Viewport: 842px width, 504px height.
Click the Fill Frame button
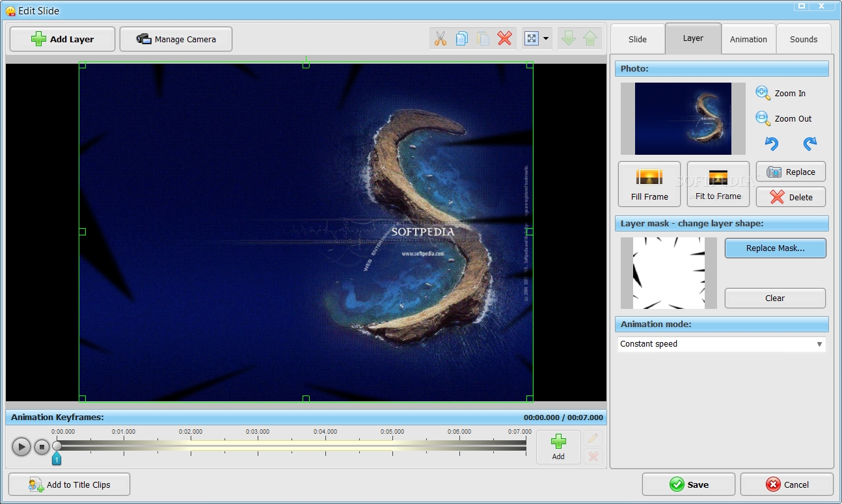(x=649, y=184)
